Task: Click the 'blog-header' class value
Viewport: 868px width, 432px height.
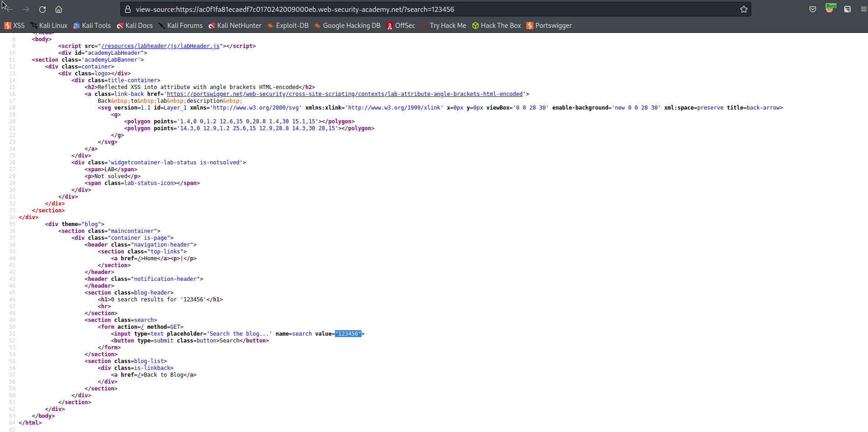Action: click(152, 293)
